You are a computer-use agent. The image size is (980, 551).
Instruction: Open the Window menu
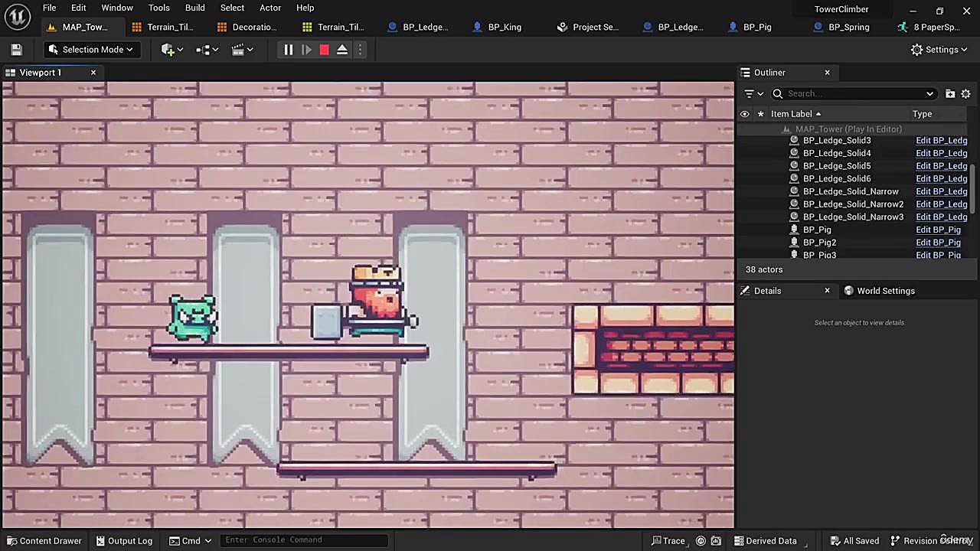point(117,8)
